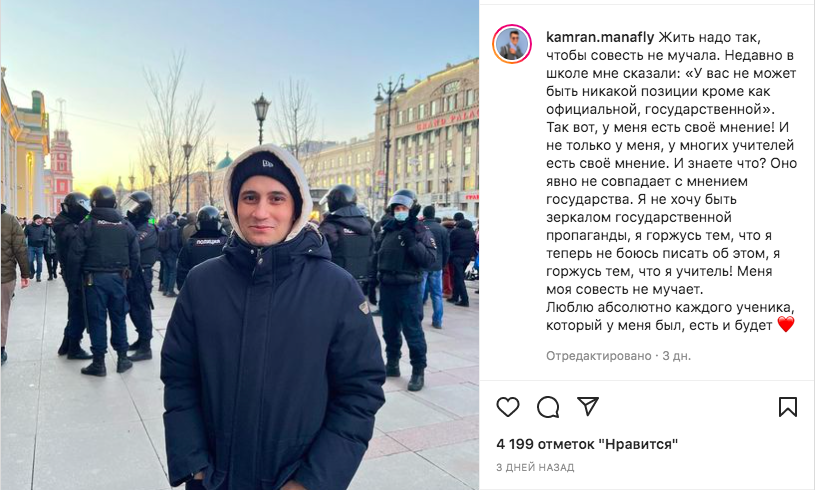Click the "3 дней назад" timestamp
The width and height of the screenshot is (815, 490).
[x=535, y=468]
